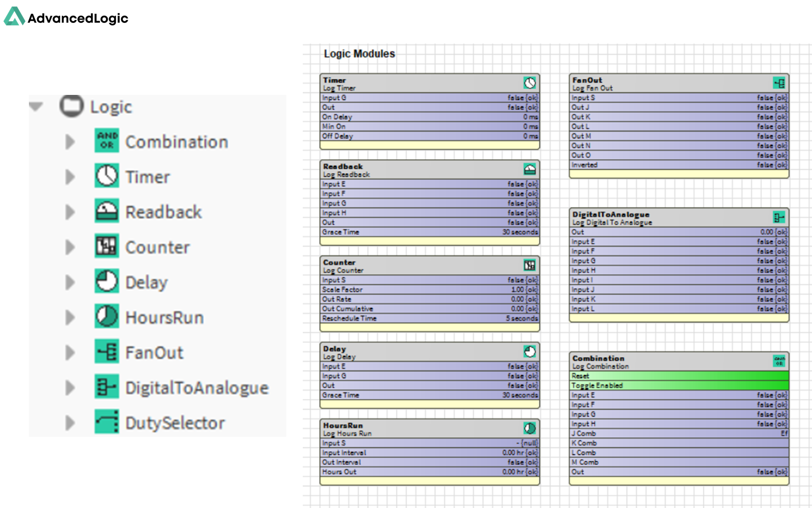This screenshot has height=508, width=812.
Task: Expand the DigitalToAnalogue tree node arrow
Action: pos(70,388)
